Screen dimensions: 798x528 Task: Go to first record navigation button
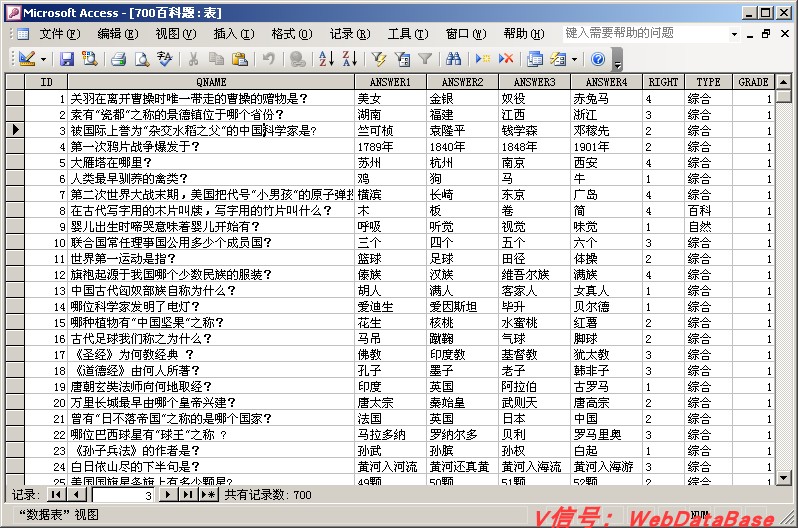[x=55, y=494]
